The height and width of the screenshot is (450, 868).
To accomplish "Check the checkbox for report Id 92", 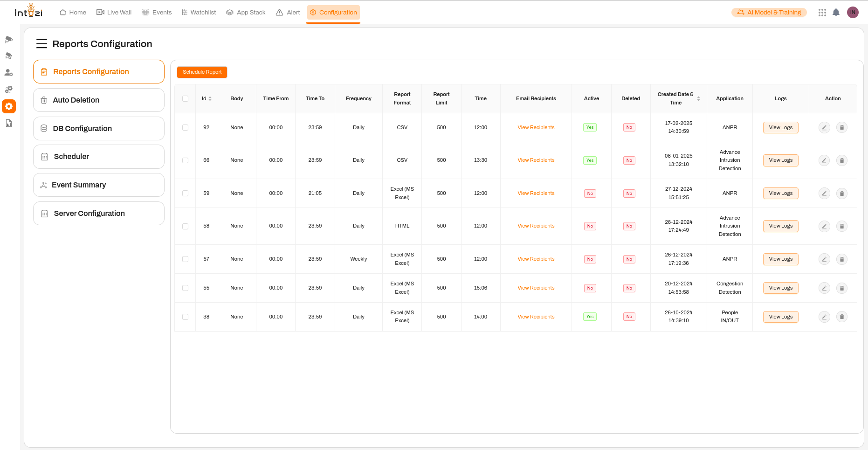I will click(185, 127).
